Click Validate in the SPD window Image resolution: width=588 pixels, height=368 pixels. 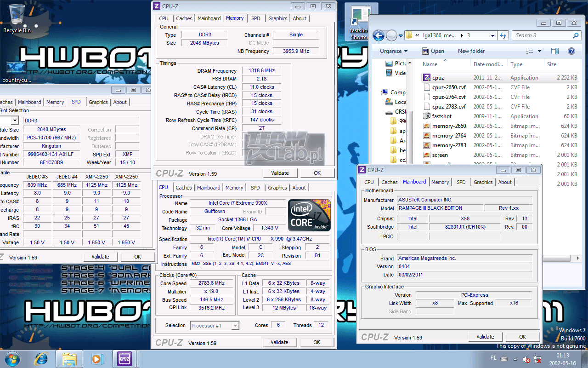[100, 257]
